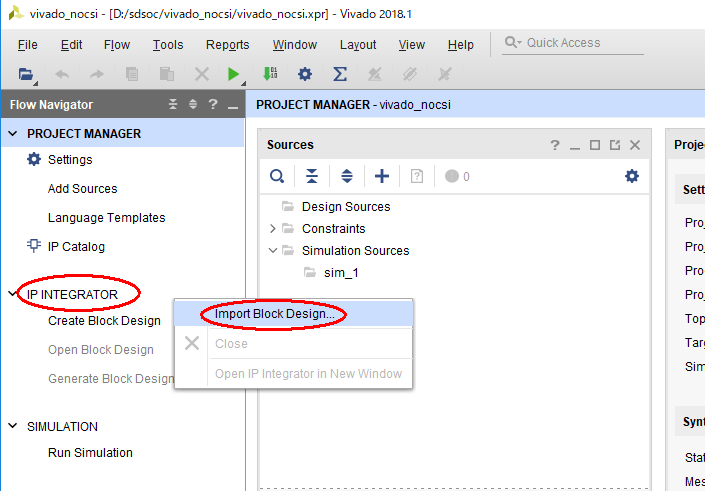705x491 pixels.
Task: Float the Sources panel window
Action: (615, 145)
